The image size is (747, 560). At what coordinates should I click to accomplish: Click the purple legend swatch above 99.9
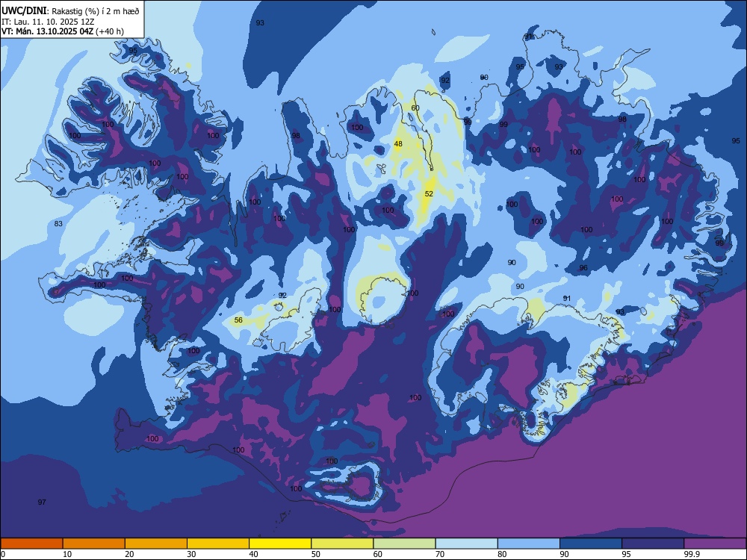point(715,544)
